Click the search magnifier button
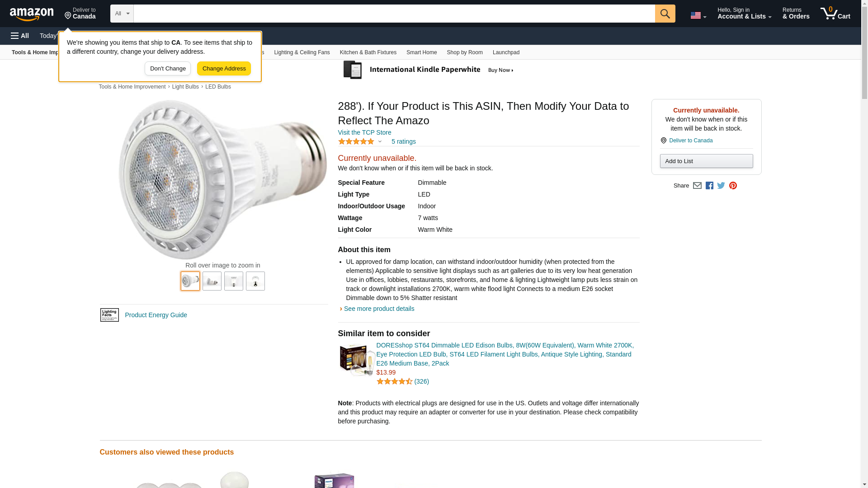This screenshot has width=868, height=488. coord(665,14)
